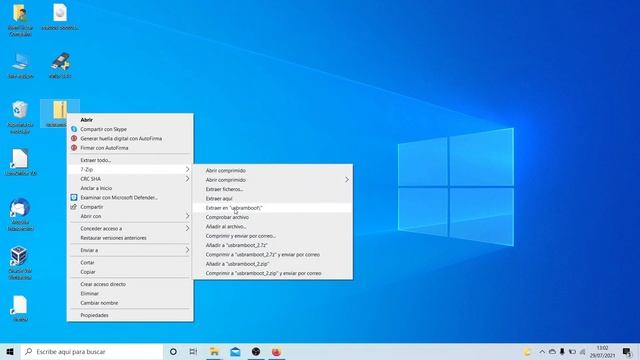This screenshot has height=360, width=640.
Task: Select the computer icon on the desktop
Action: [20, 62]
